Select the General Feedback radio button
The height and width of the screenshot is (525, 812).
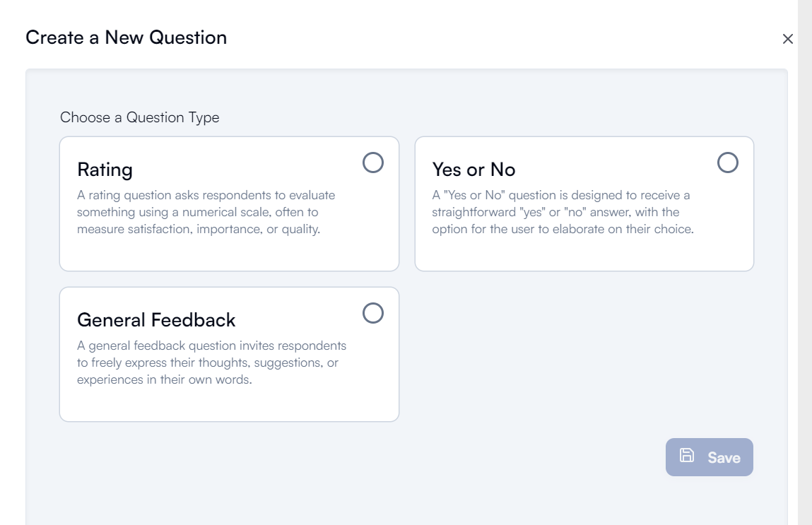pos(373,313)
